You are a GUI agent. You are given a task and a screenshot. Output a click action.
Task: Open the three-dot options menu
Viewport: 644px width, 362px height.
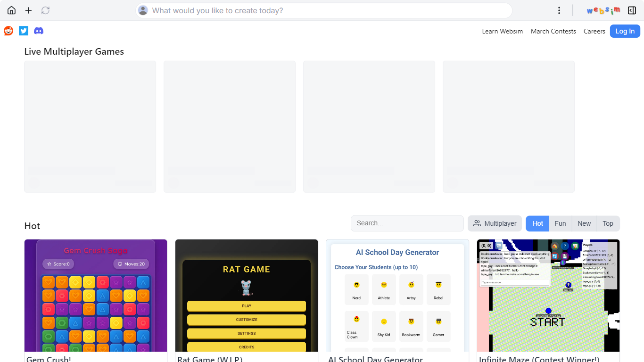(x=559, y=10)
